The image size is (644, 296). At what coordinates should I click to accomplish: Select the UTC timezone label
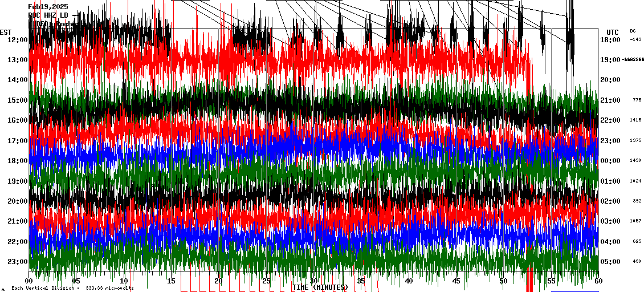tap(612, 32)
